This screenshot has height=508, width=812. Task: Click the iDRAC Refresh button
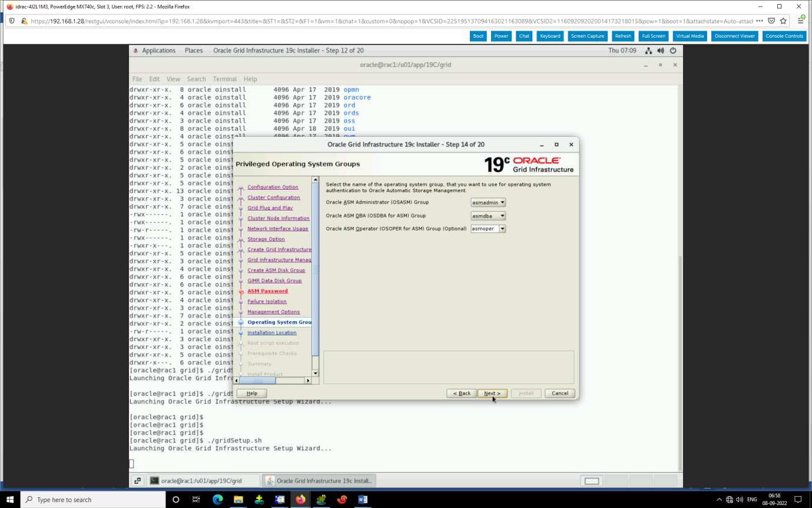coord(623,36)
